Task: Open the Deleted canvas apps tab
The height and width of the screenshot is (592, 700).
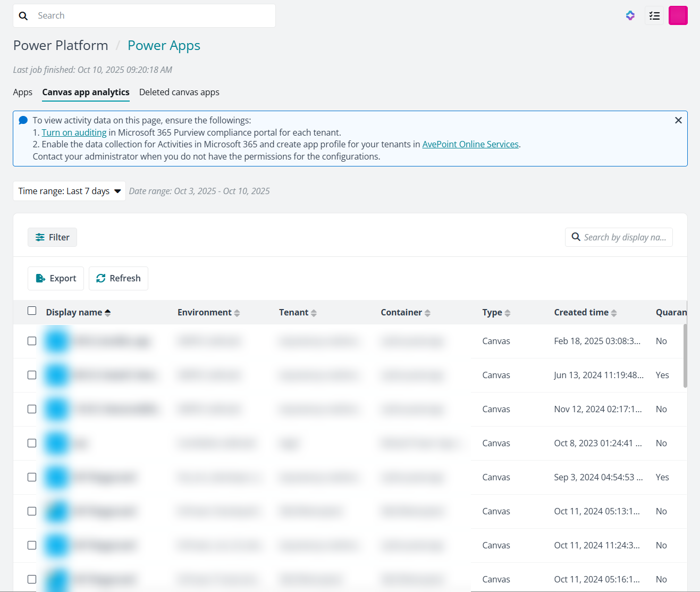Action: point(179,92)
